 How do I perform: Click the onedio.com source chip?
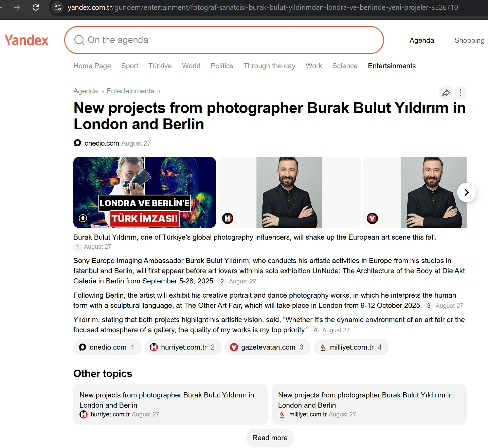point(107,347)
